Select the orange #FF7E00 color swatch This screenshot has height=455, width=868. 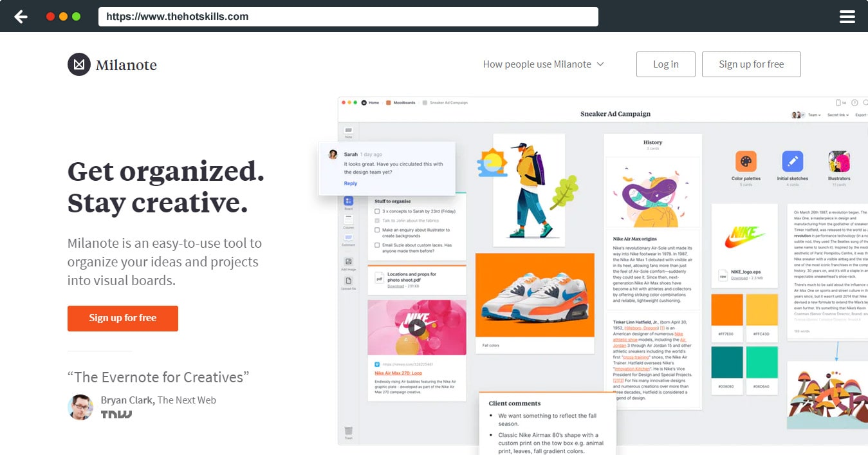click(x=727, y=310)
